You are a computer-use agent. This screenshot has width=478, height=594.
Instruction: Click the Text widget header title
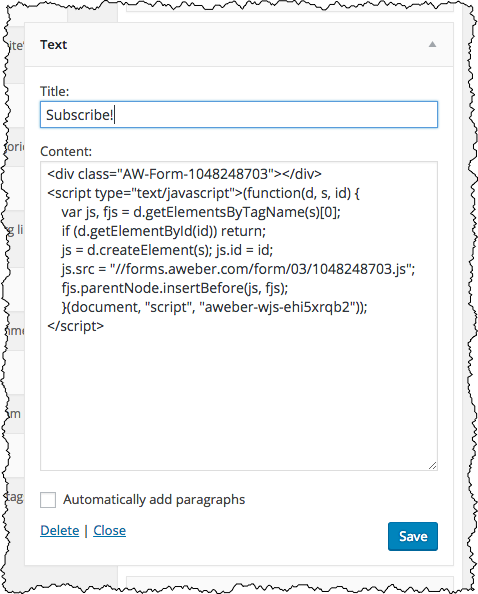tap(53, 45)
